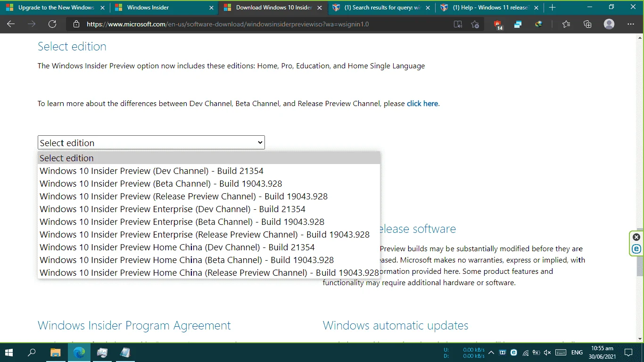Open the red shield extension with badge 14
Viewport: 644px width, 362px height.
click(x=498, y=25)
